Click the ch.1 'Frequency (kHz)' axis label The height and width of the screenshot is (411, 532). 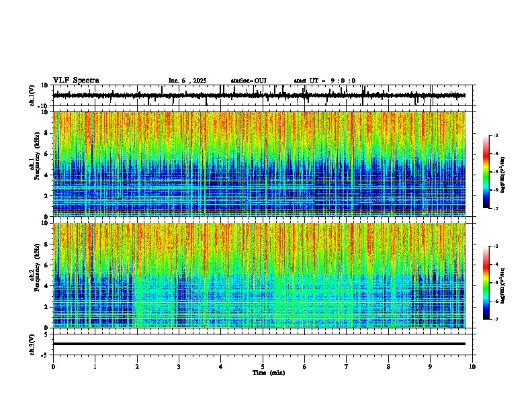coord(38,156)
